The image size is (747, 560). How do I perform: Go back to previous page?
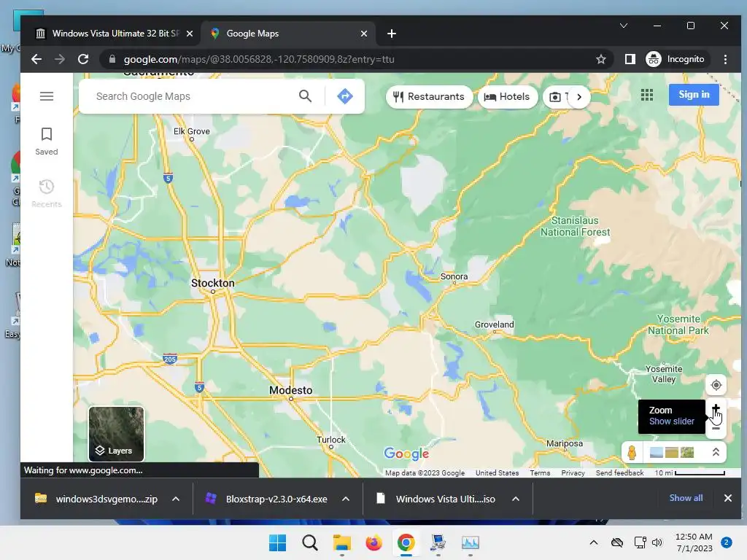pyautogui.click(x=36, y=59)
